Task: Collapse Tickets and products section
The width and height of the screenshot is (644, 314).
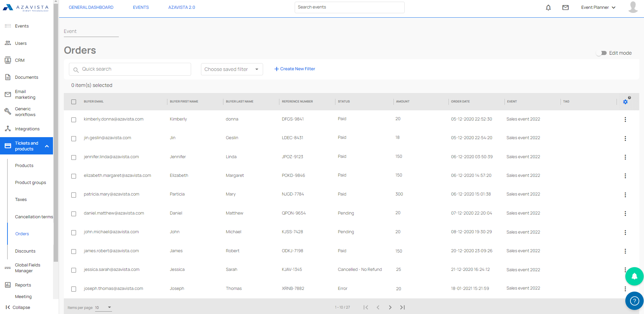Action: (47, 146)
